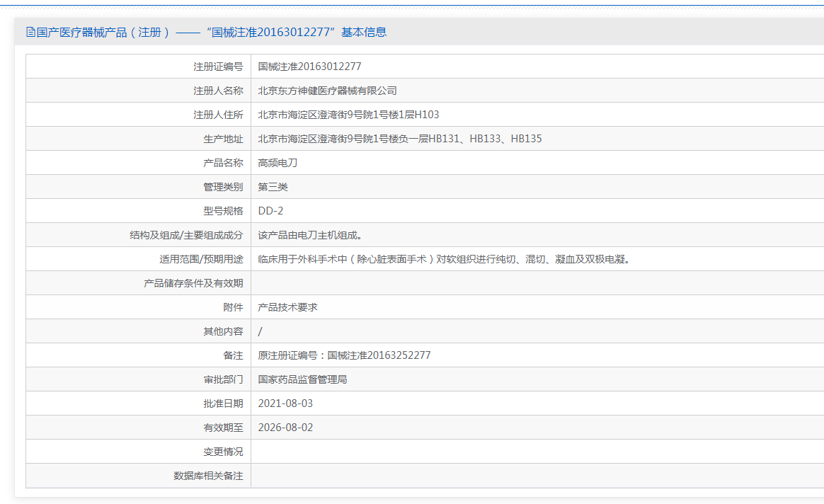Viewport: 824px width, 504px height.
Task: Click the approval date 2021-08-03 cell
Action: (287, 403)
